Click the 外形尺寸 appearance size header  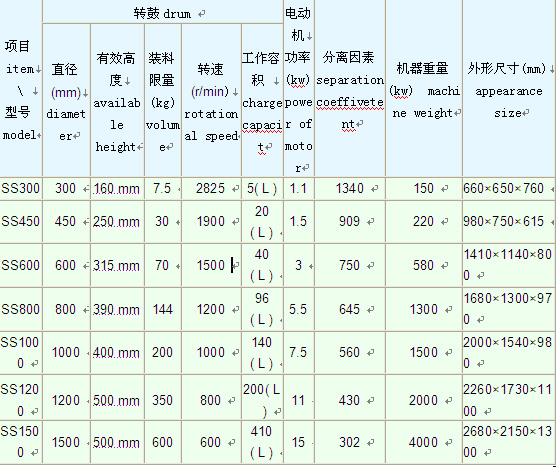tap(509, 90)
